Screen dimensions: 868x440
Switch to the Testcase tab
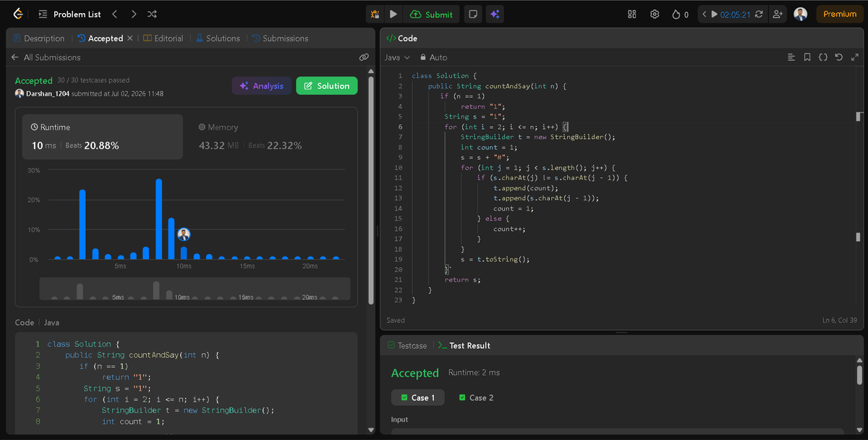click(407, 345)
